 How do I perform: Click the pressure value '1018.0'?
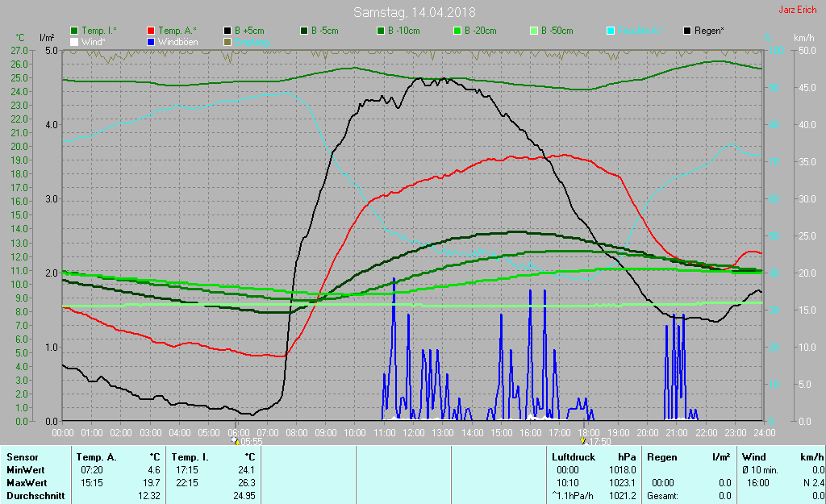(623, 470)
